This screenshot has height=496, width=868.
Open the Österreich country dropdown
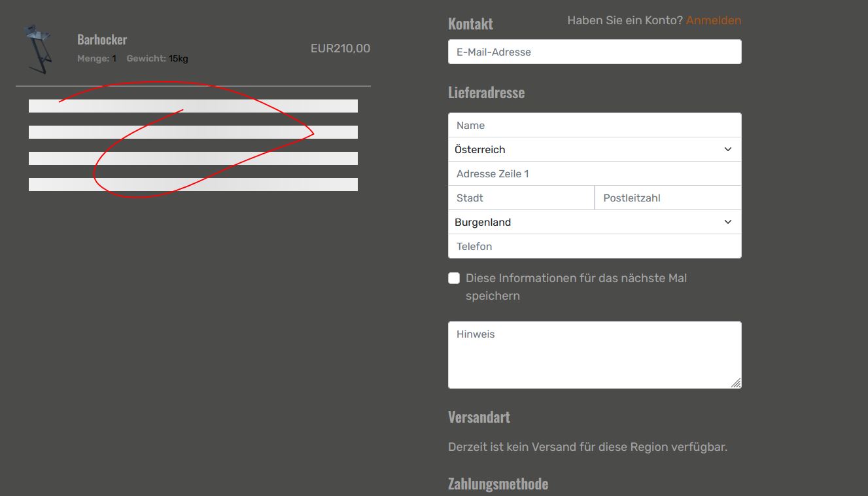[x=594, y=150]
